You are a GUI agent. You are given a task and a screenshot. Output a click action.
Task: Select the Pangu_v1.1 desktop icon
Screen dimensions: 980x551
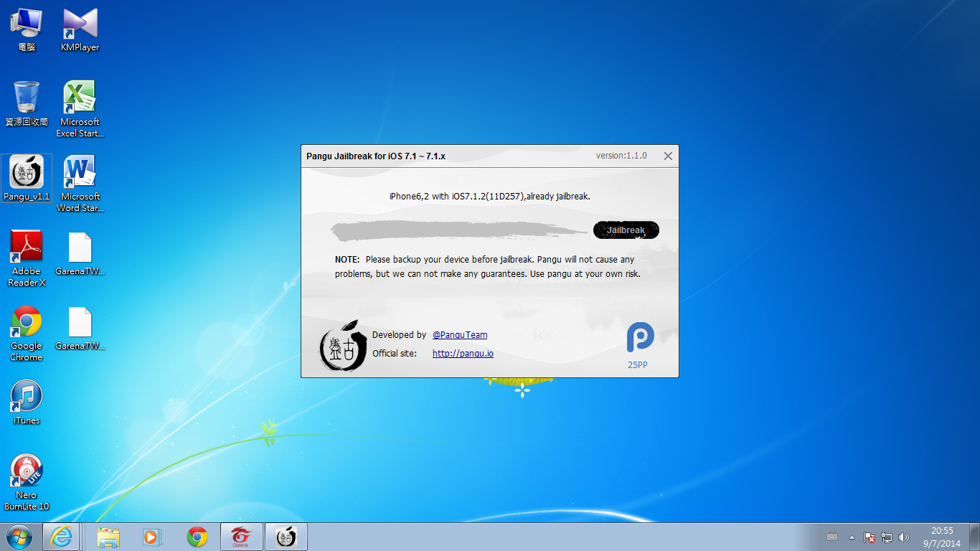pos(27,179)
